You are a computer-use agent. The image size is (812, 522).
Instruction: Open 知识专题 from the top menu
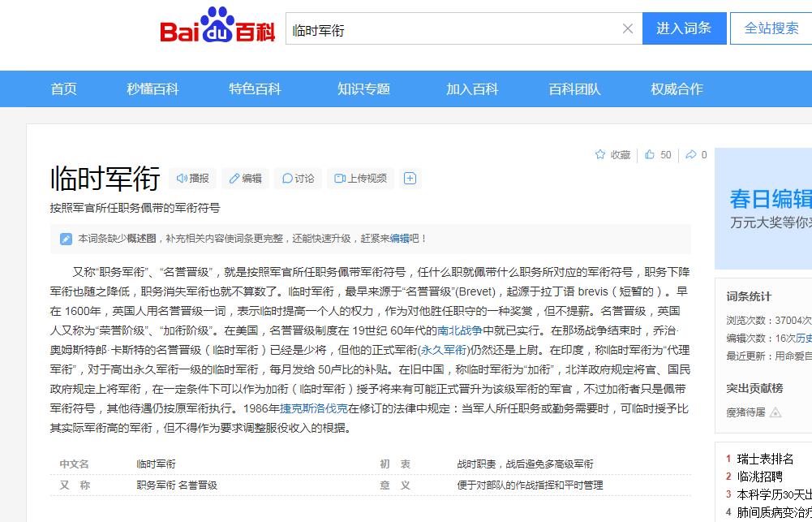point(363,88)
